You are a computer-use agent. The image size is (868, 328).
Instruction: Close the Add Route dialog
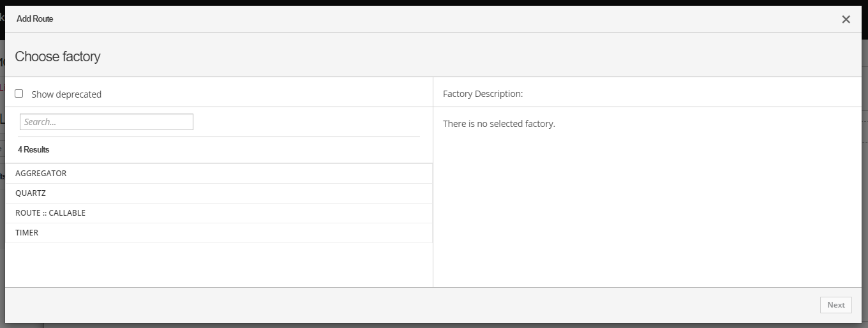[846, 19]
